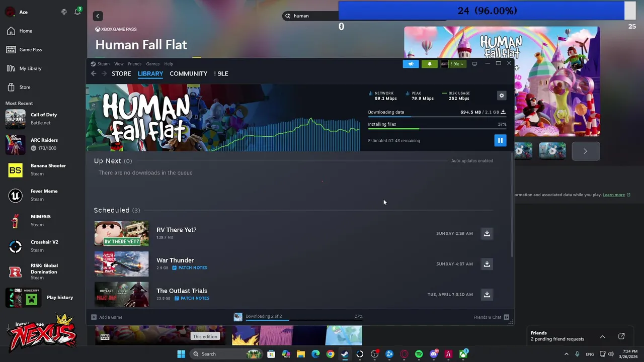View War Thunder PATCH NOTES

tap(190, 267)
